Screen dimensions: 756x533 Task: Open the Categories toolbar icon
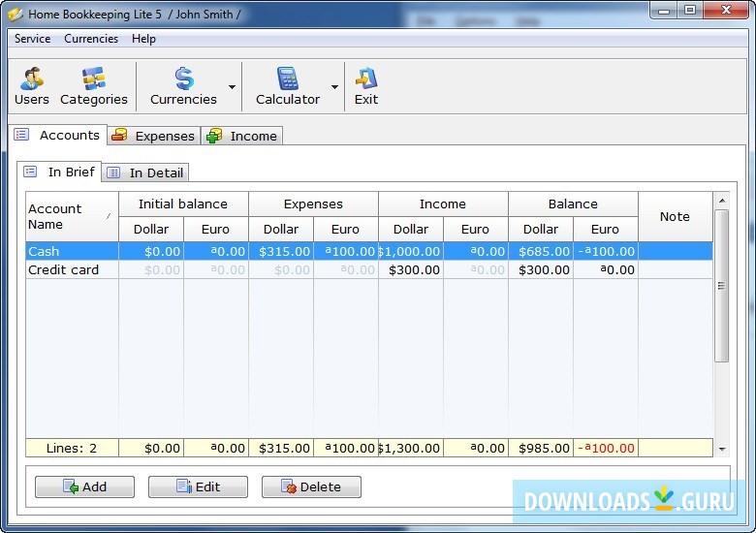pos(94,78)
